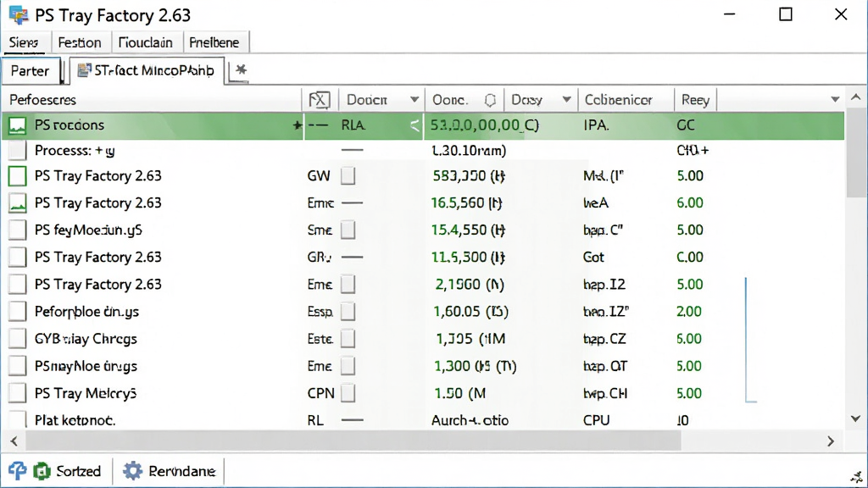Click the icon on the STrfact MincoPAnb tab

coord(84,70)
